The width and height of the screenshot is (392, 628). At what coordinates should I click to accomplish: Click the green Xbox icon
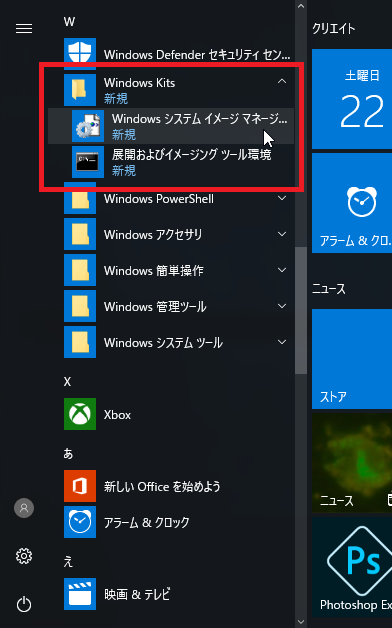click(x=80, y=414)
